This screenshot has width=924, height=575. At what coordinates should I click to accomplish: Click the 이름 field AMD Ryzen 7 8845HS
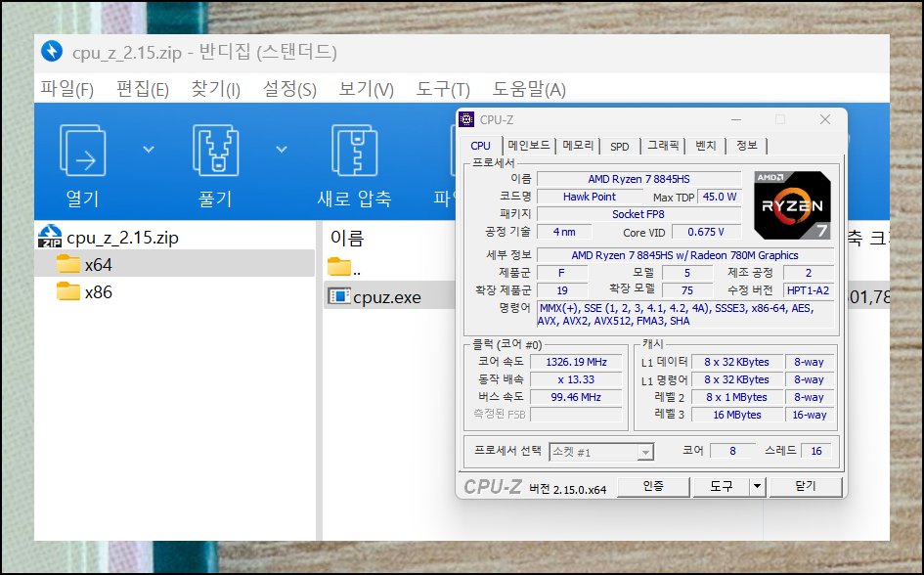tap(638, 179)
